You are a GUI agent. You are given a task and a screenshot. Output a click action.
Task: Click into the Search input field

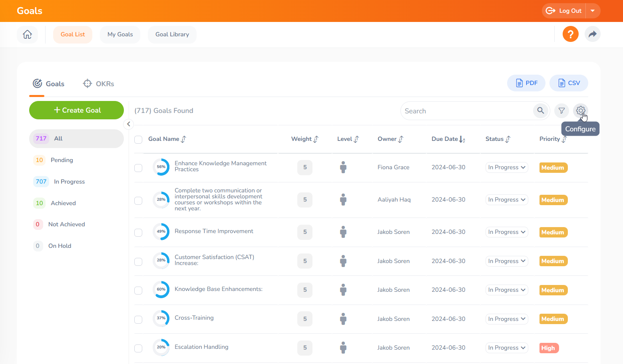tap(468, 111)
